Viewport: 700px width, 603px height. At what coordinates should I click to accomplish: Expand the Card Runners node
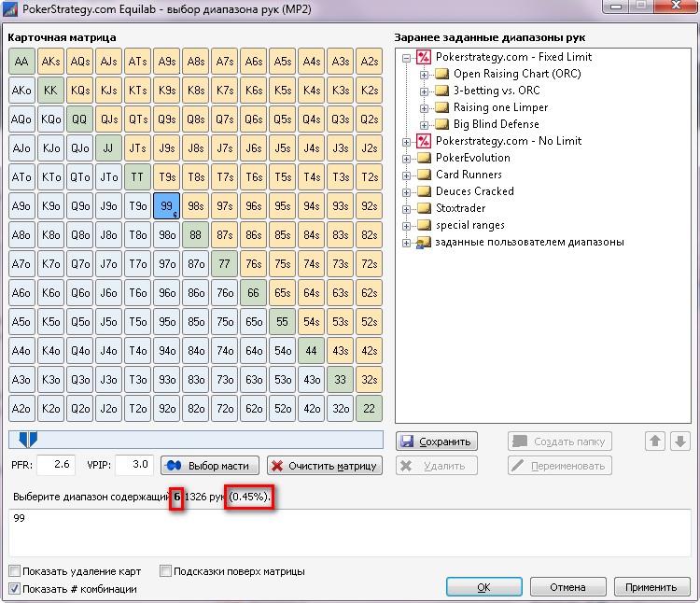(x=406, y=175)
